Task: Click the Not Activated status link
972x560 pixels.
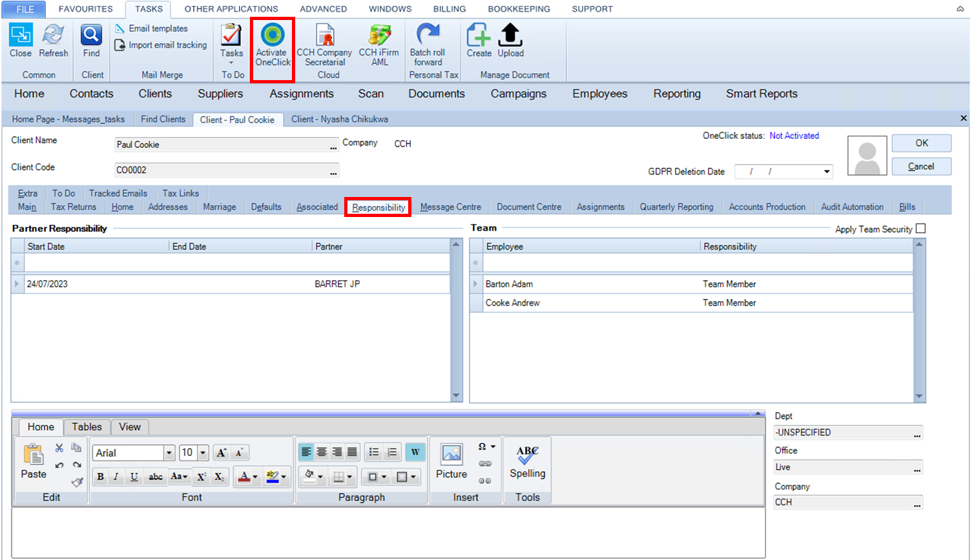Action: pos(794,136)
